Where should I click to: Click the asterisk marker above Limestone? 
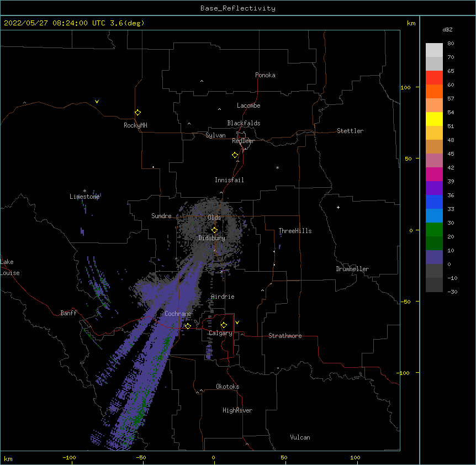[x=84, y=191]
